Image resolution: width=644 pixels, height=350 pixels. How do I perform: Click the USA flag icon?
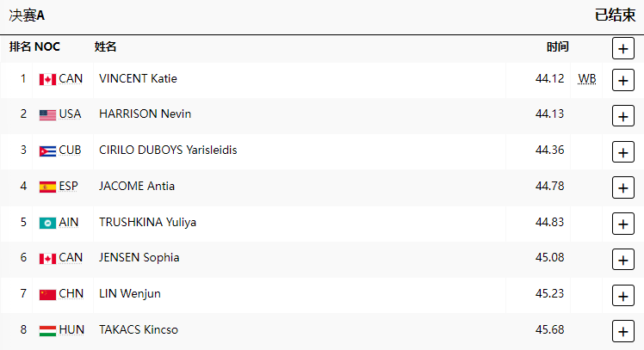click(x=47, y=114)
